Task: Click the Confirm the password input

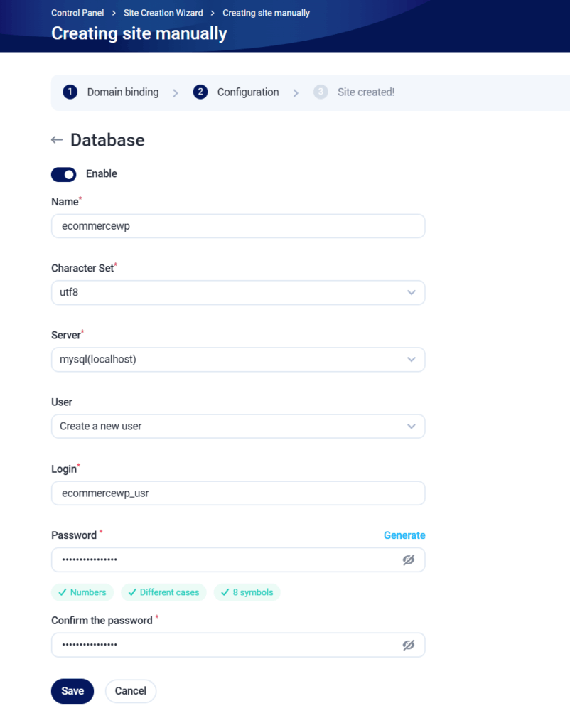Action: (227, 645)
